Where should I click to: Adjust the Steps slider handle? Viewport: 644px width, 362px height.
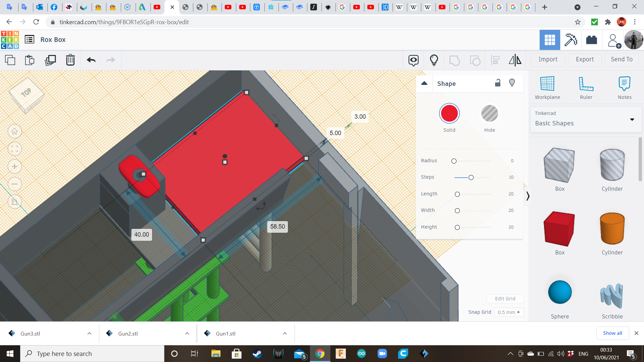pos(471,177)
